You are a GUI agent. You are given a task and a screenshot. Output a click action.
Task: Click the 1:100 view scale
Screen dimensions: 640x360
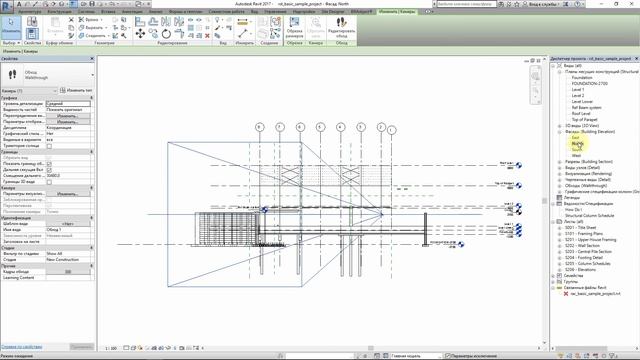(111, 348)
